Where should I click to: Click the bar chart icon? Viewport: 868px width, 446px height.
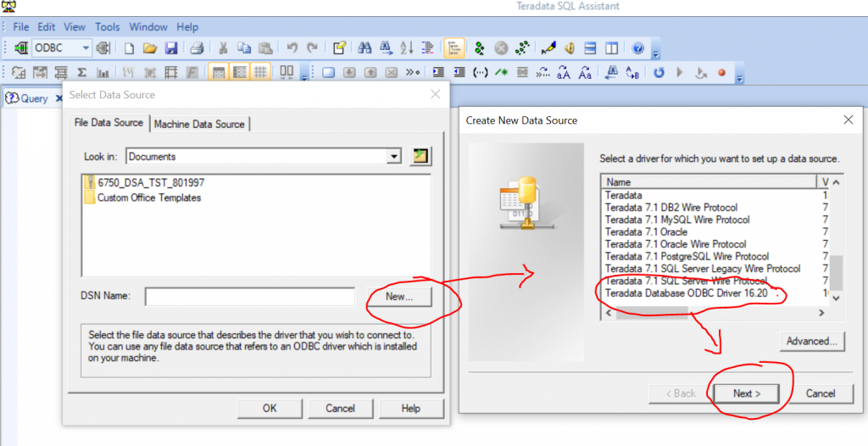[103, 73]
